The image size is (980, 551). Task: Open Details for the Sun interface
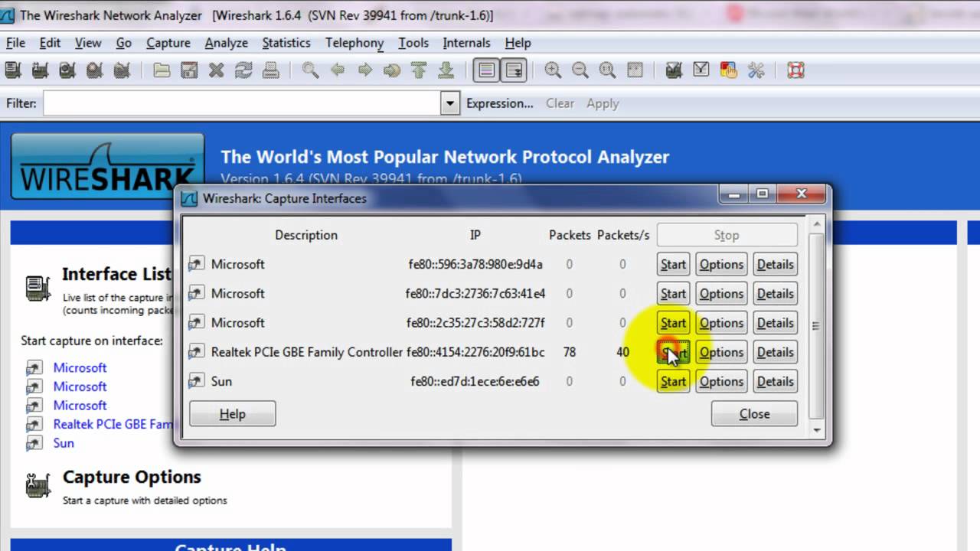[775, 381]
